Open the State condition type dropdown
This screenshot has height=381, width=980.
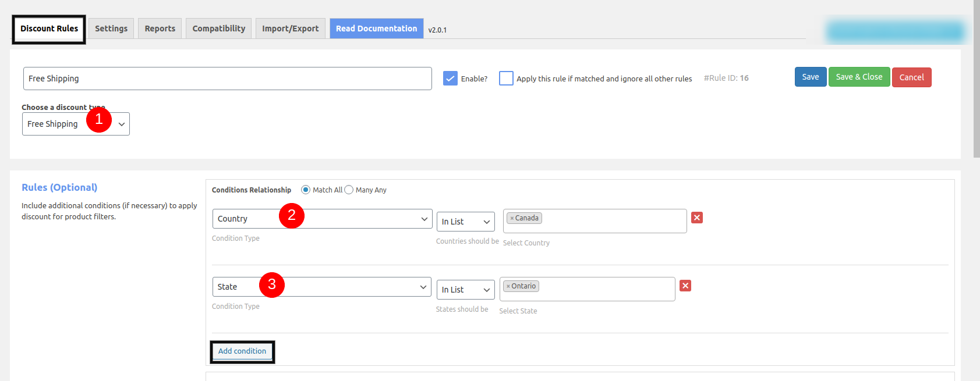point(321,287)
